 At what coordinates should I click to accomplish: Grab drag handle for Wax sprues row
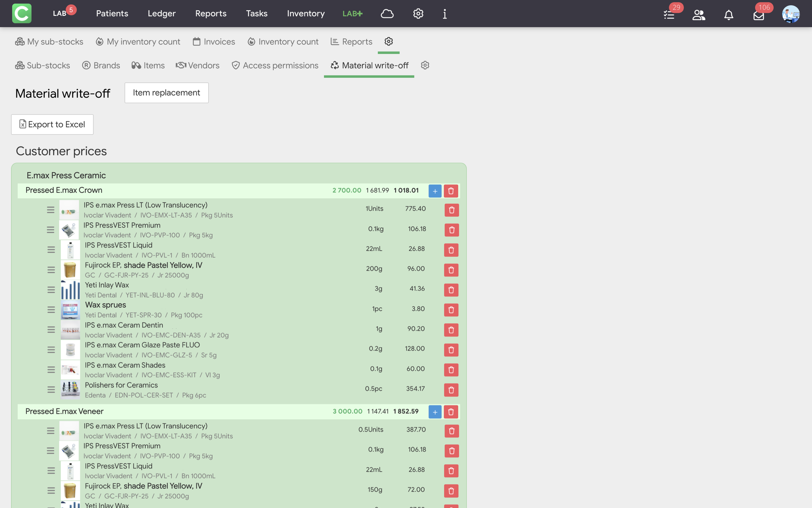tap(51, 310)
